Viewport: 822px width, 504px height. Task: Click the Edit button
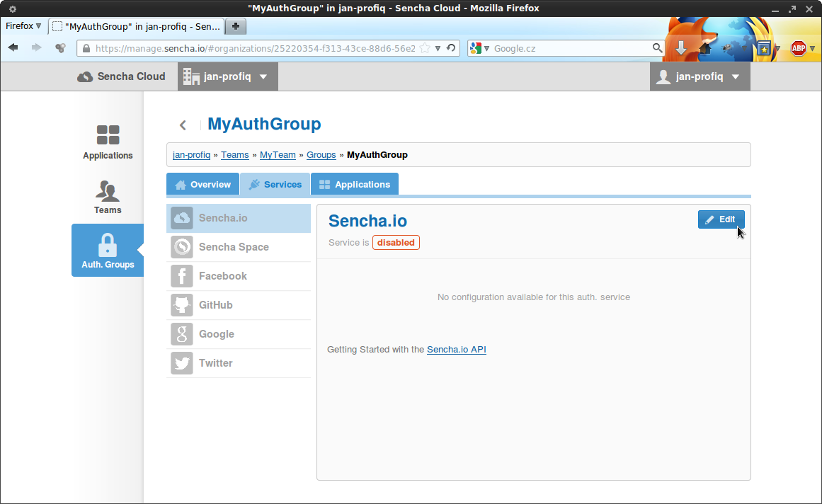(x=721, y=219)
